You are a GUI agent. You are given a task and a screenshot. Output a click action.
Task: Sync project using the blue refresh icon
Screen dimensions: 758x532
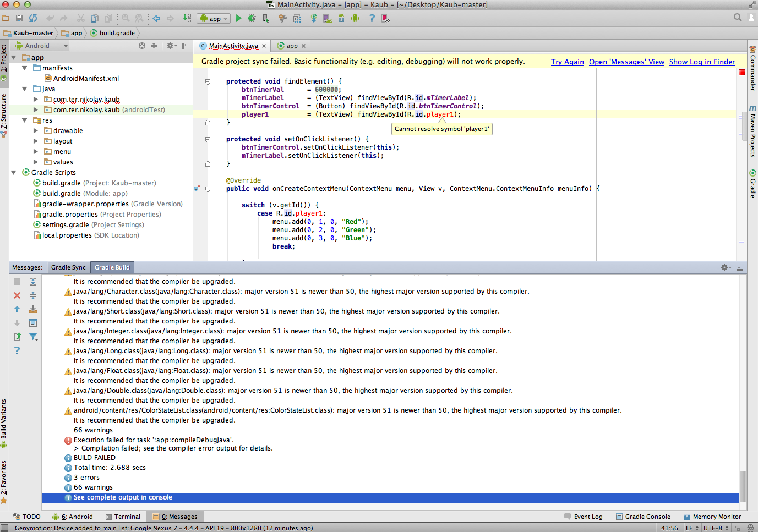point(33,18)
